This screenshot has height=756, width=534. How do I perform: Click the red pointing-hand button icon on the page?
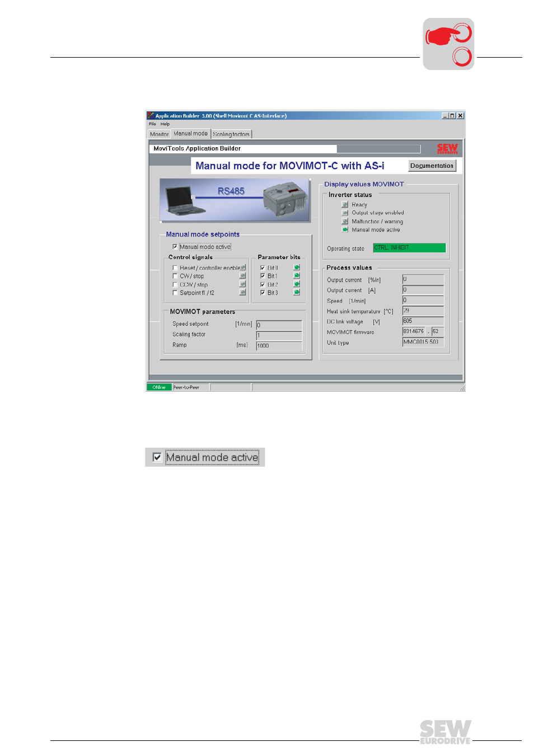coord(449,44)
